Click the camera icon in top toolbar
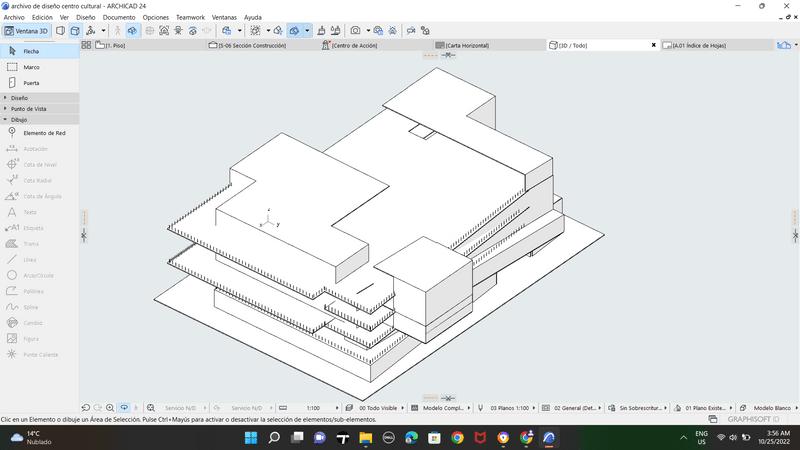Image resolution: width=800 pixels, height=450 pixels. [x=354, y=31]
